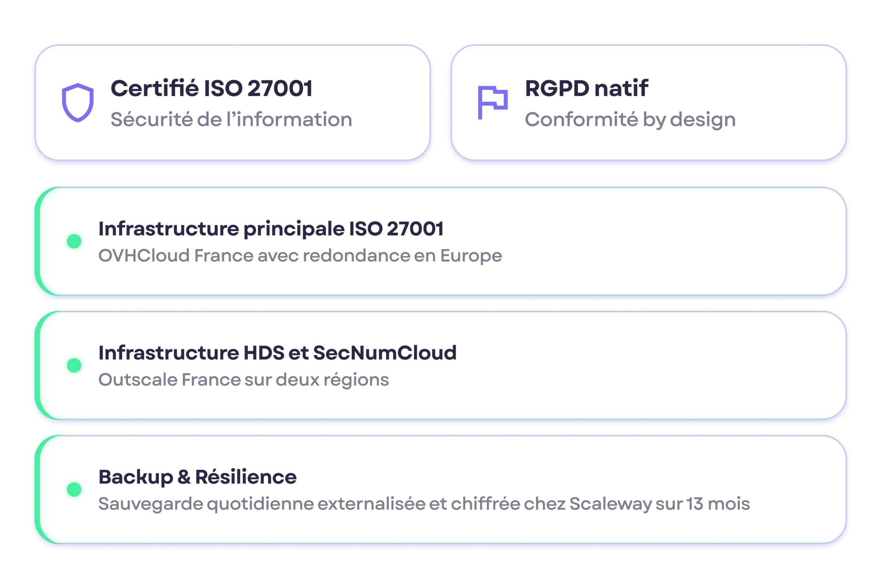Click the purple shield icon

coord(78,102)
